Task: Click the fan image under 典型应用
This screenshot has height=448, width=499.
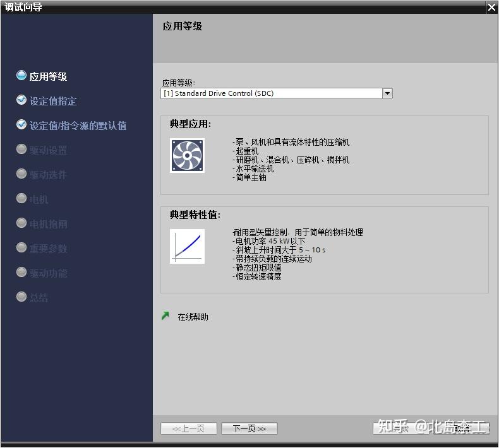Action: [187, 155]
